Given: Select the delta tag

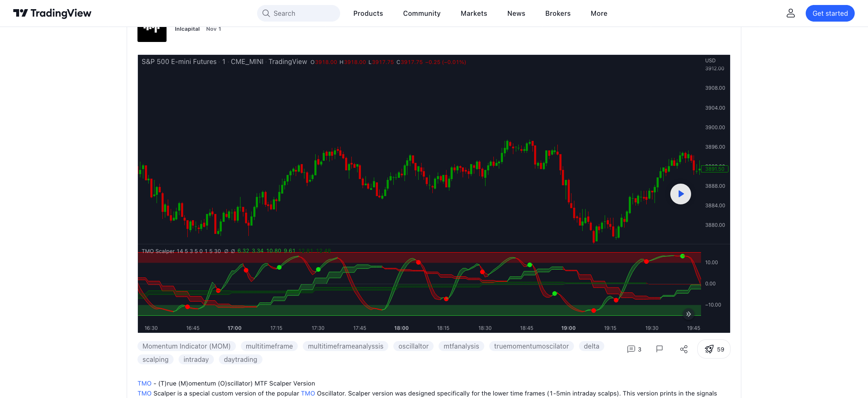Looking at the screenshot, I should (x=591, y=346).
